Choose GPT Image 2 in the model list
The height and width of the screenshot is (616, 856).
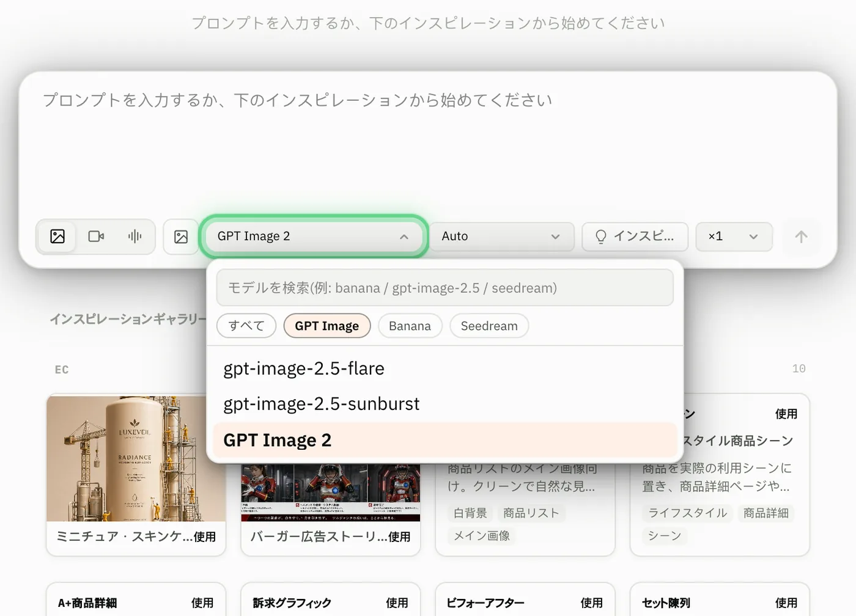coord(445,440)
